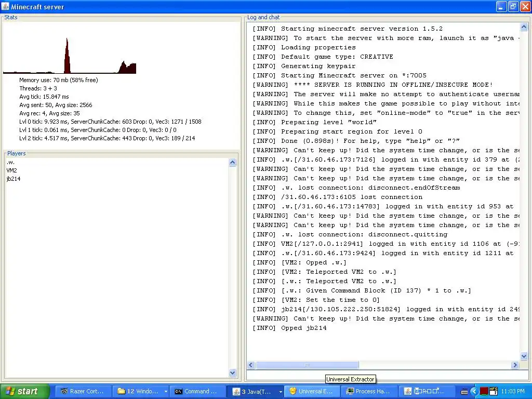Click log line '[VM2: Teleported VM2 to .w.]'
This screenshot has height=399, width=532.
click(324, 272)
